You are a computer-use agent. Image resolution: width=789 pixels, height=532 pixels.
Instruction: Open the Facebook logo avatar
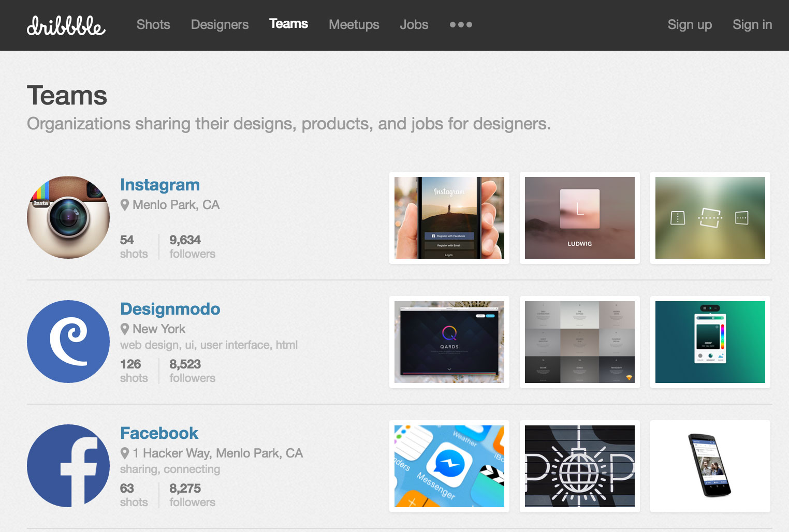click(x=68, y=466)
